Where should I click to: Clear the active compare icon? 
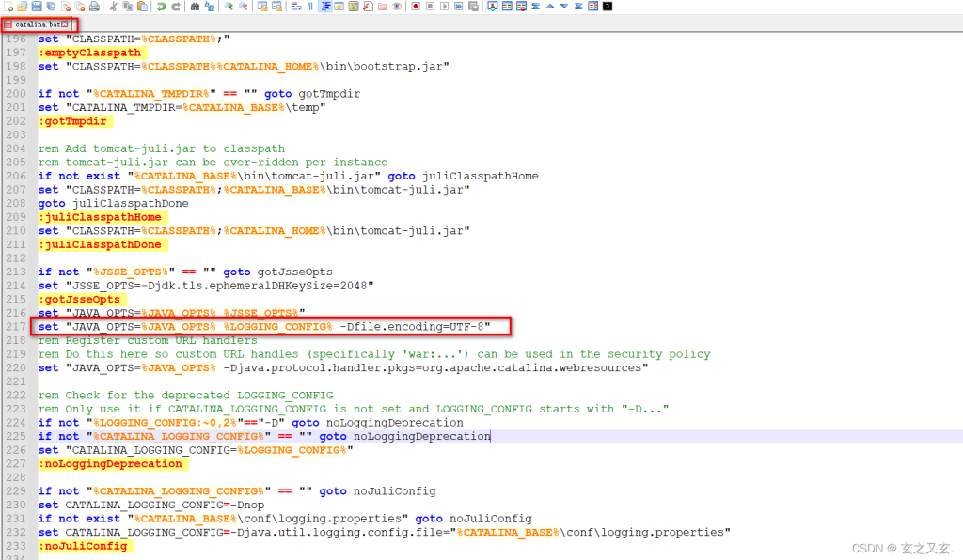(x=521, y=7)
